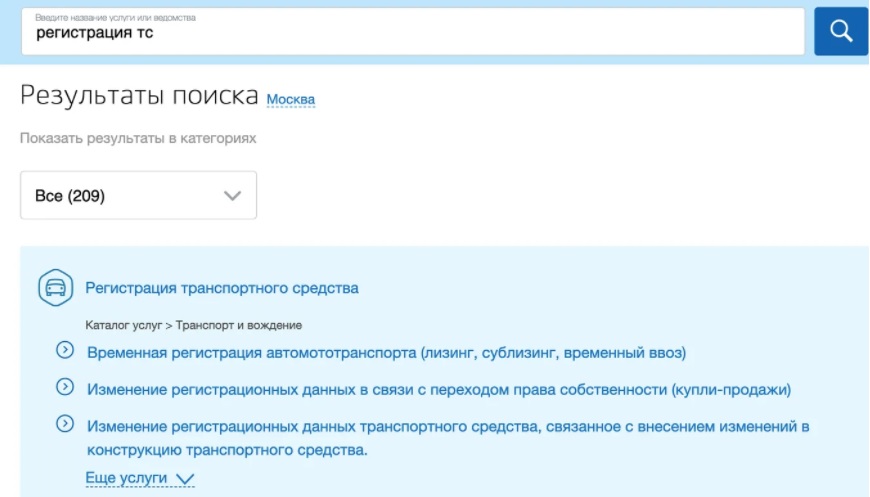Click the Введите название услуги field label
870x497 pixels.
point(115,18)
